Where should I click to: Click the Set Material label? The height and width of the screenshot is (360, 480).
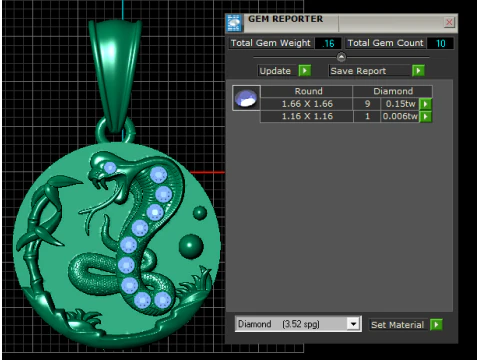398,325
